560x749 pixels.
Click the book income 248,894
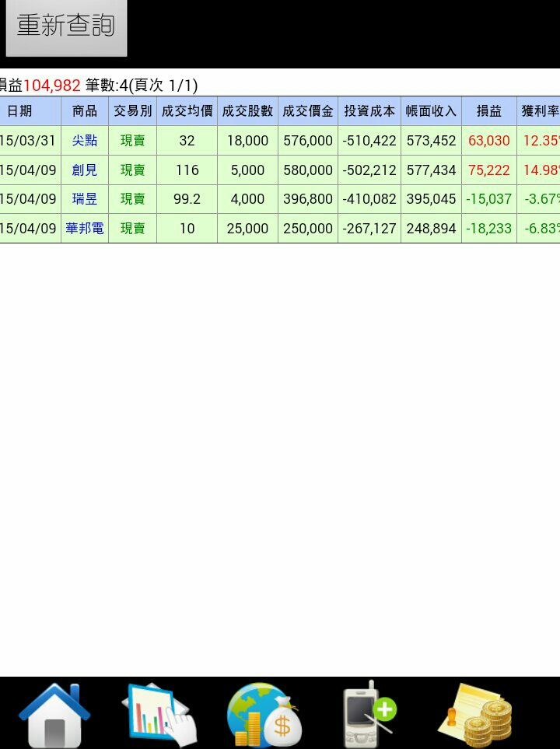click(x=431, y=229)
